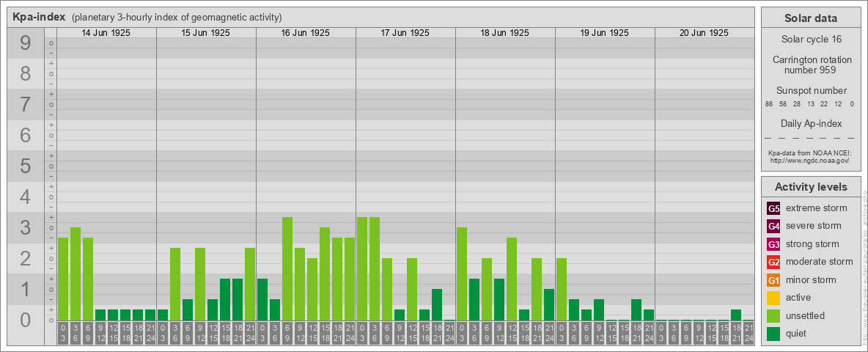Click the "extreme storm" legend label
868x352 pixels.
point(816,208)
